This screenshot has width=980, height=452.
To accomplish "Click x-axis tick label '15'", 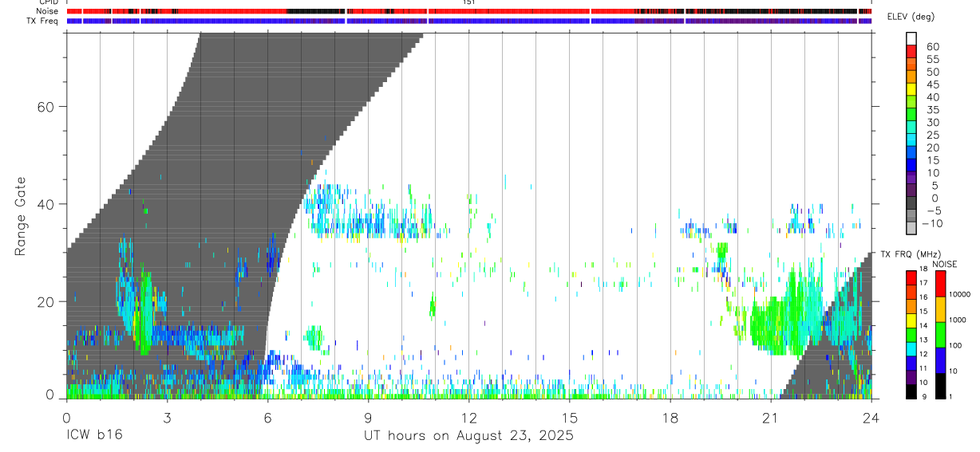I will tap(569, 418).
